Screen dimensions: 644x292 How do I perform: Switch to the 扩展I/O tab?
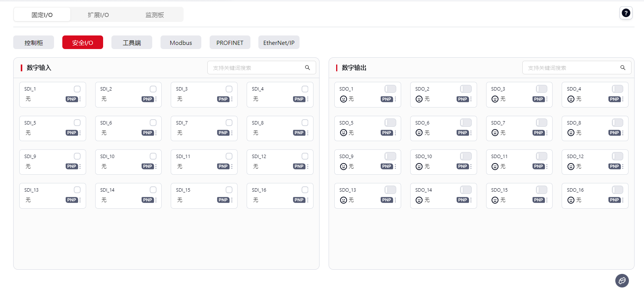pos(98,15)
